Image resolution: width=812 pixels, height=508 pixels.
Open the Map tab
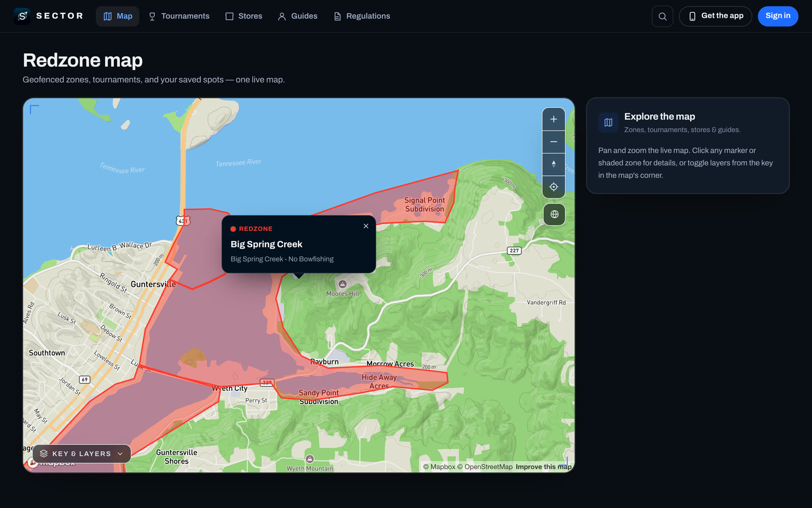tap(118, 16)
